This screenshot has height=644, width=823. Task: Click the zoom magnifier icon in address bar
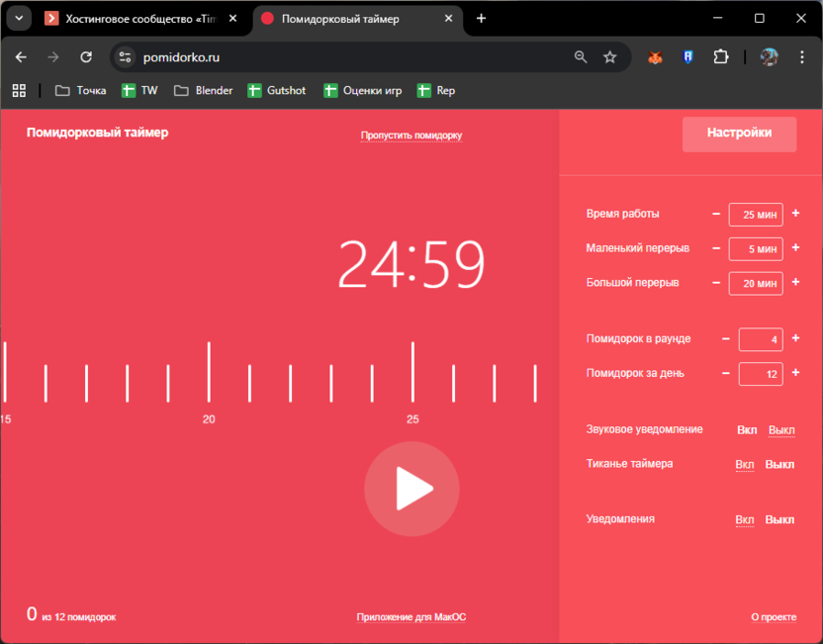580,56
